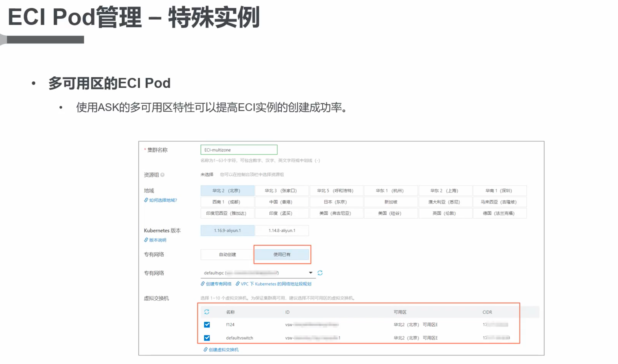The height and width of the screenshot is (364, 618).
Task: Choose the 印度尼西亚 (雅加达) region
Action: tap(227, 213)
